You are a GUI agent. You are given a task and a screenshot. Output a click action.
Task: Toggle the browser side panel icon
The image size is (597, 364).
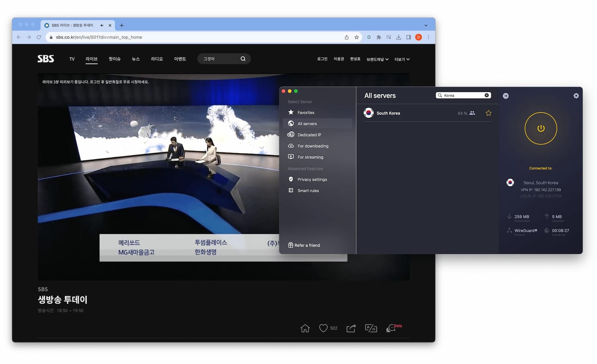[x=408, y=37]
